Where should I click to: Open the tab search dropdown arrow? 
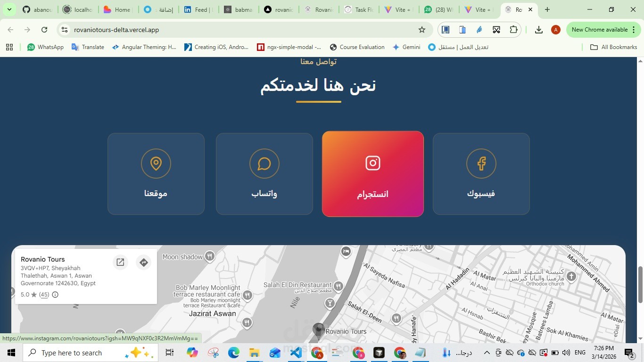pyautogui.click(x=9, y=9)
